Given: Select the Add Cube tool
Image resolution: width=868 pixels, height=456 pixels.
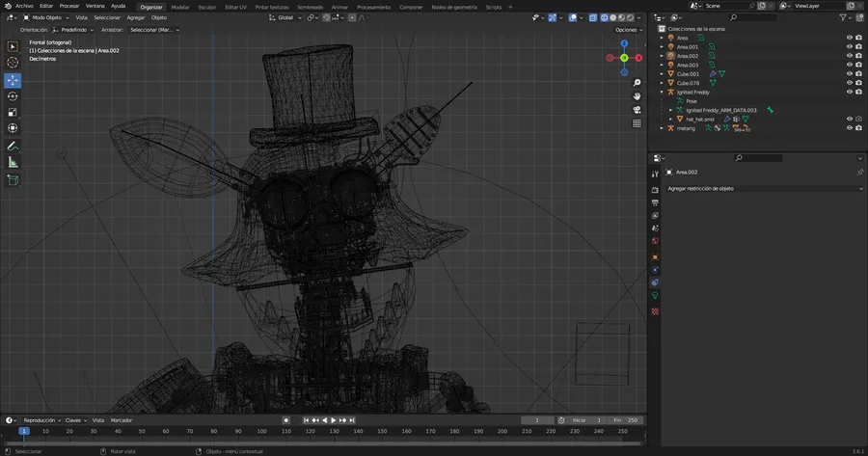Looking at the screenshot, I should (x=13, y=180).
